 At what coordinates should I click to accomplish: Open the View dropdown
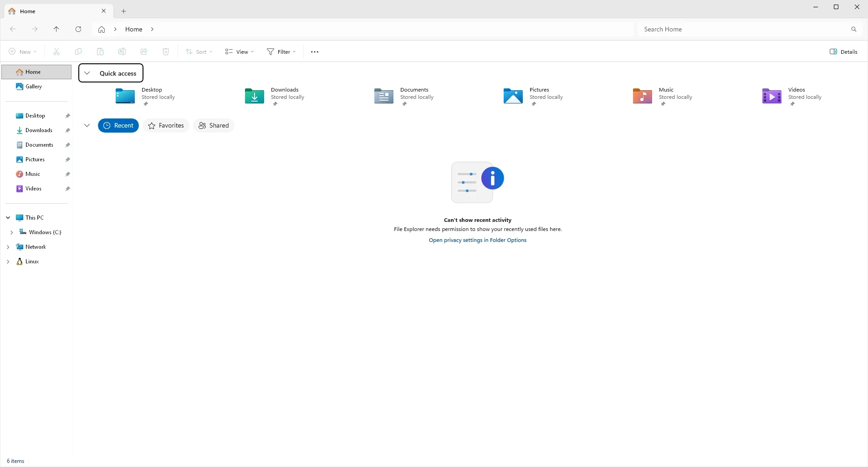(x=240, y=52)
